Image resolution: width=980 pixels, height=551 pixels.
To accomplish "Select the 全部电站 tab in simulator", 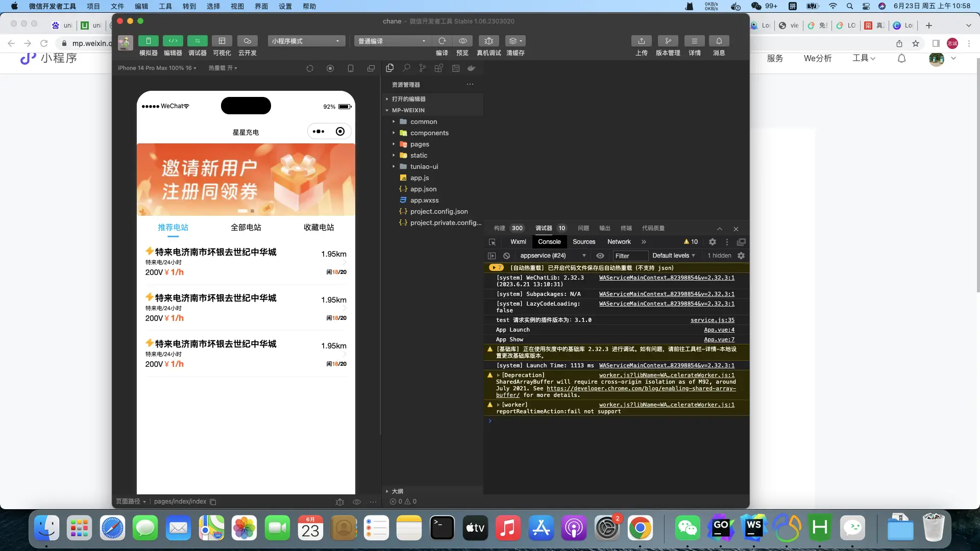I will pyautogui.click(x=246, y=228).
